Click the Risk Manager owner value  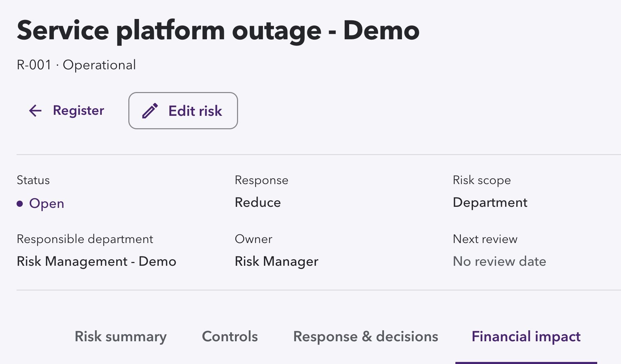[276, 262]
